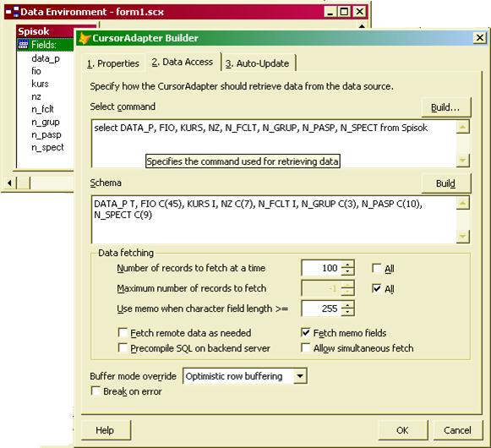The height and width of the screenshot is (448, 491).
Task: Select the n_fclt field in Spisok
Action: [x=42, y=109]
